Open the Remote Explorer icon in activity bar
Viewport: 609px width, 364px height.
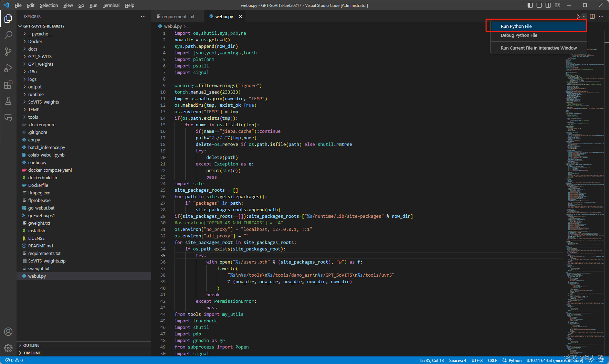(x=8, y=118)
